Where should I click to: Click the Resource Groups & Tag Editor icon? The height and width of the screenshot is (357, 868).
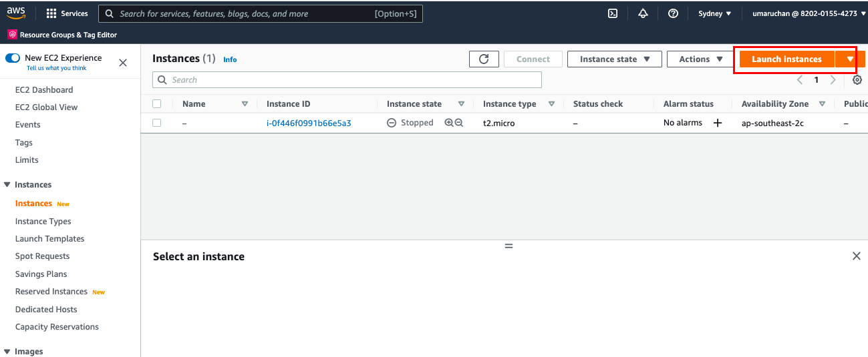pos(12,35)
